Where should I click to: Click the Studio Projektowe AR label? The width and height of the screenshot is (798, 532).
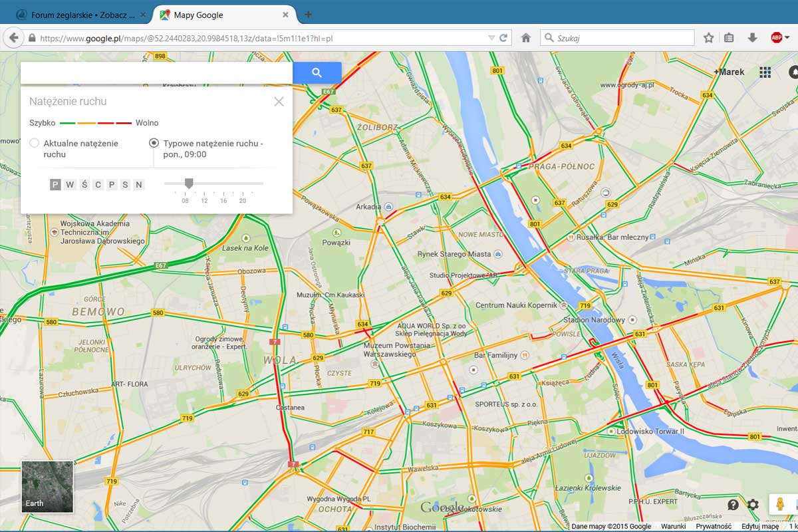coord(464,275)
